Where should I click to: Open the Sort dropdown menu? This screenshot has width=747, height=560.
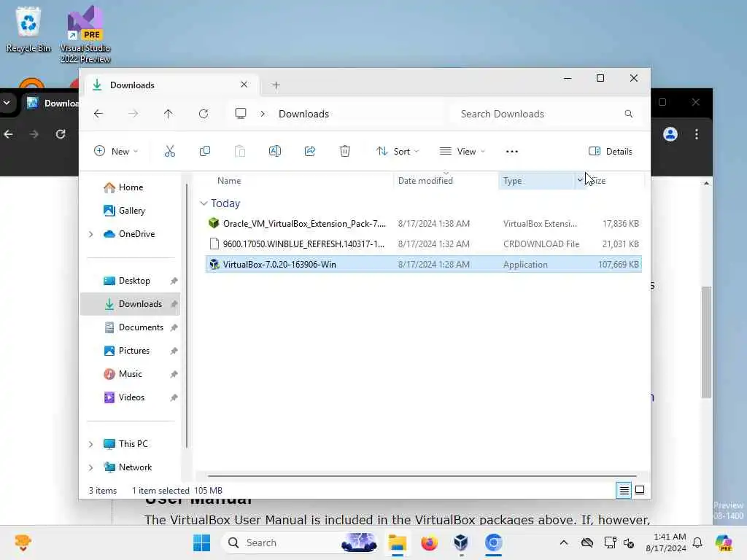(398, 152)
